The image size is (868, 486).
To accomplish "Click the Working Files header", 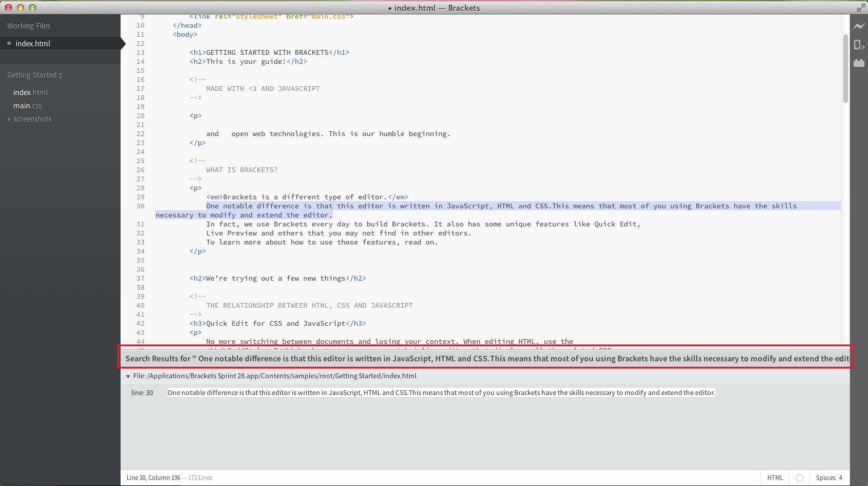I will coord(29,26).
